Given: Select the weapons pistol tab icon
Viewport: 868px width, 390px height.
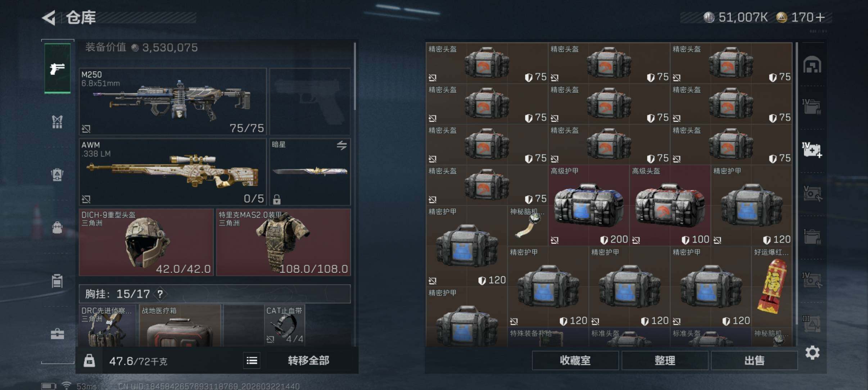Looking at the screenshot, I should [57, 68].
